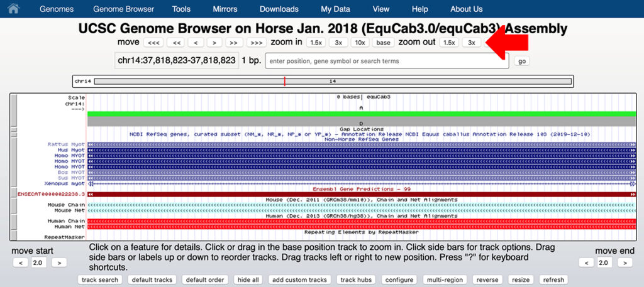The height and width of the screenshot is (287, 644).
Task: Click the resize button
Action: point(521,279)
